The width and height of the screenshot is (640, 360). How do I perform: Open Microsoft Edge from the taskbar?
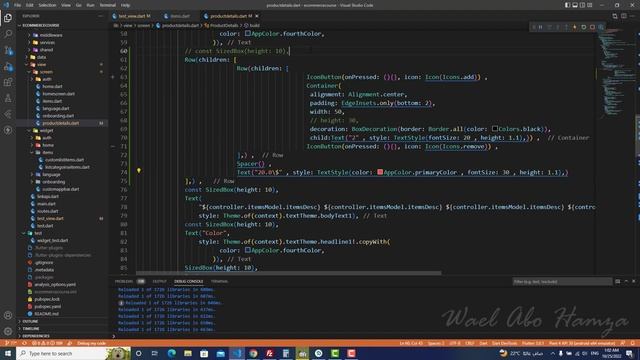(x=171, y=353)
